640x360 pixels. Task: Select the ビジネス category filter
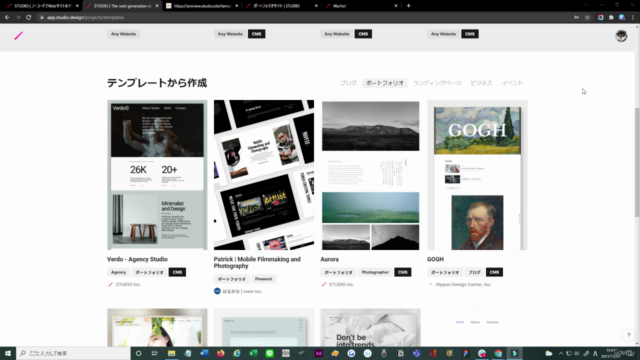(481, 83)
